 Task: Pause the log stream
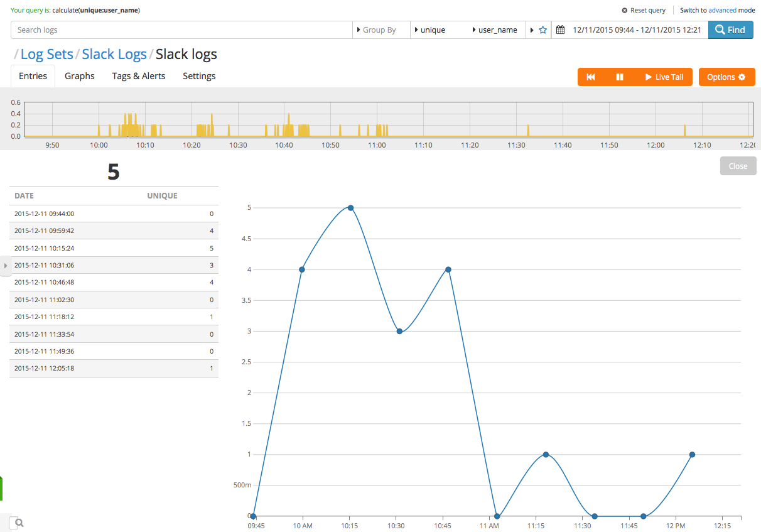click(x=620, y=77)
